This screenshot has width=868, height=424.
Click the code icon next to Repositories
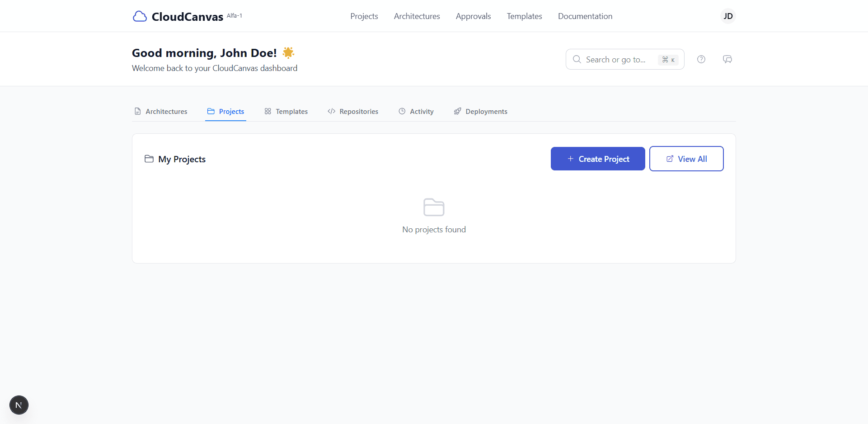pyautogui.click(x=331, y=111)
